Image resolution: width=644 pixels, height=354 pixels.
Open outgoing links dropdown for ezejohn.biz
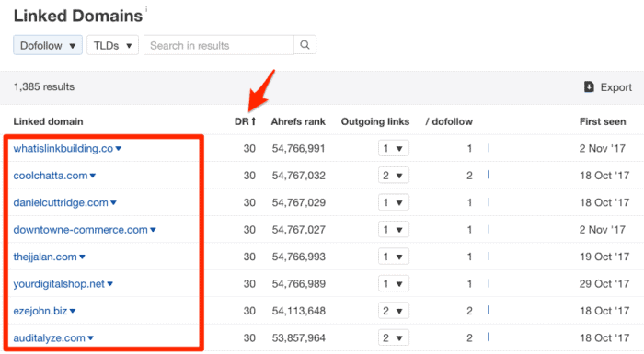click(x=394, y=311)
